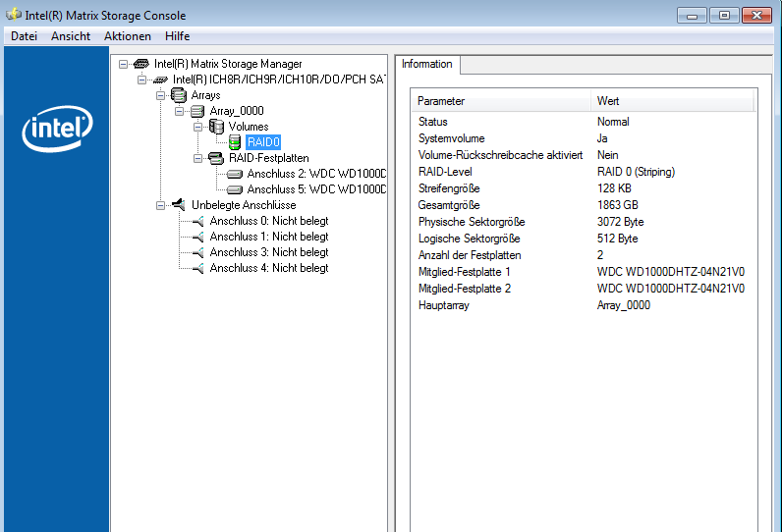Screen dimensions: 782x532
Task: Click the Parameter column header
Action: tap(501, 101)
